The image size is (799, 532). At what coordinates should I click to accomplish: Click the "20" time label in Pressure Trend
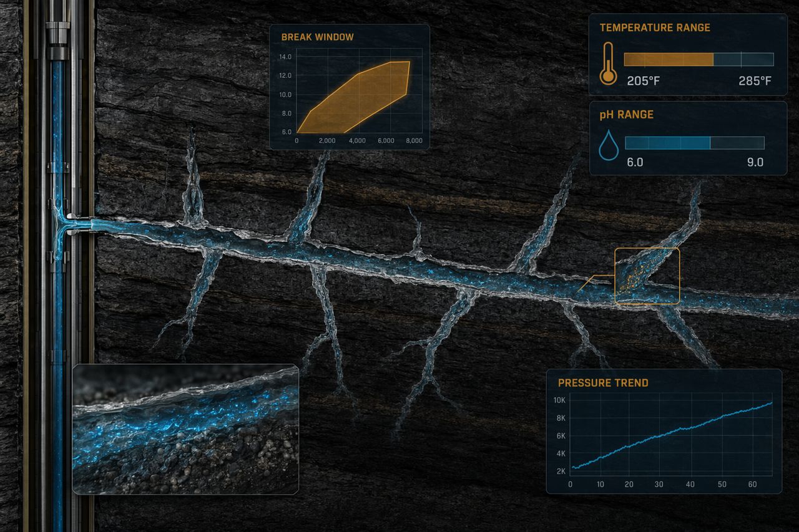click(x=629, y=485)
